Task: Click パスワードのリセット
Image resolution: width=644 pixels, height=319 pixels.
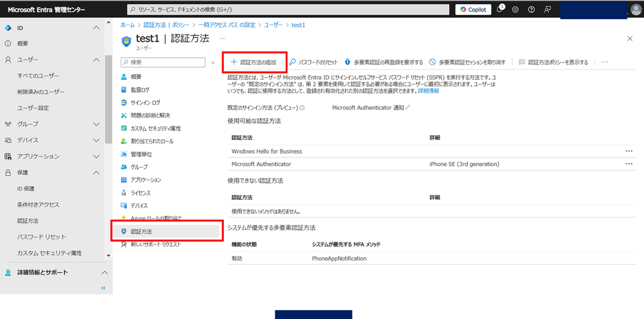Action: pos(313,62)
